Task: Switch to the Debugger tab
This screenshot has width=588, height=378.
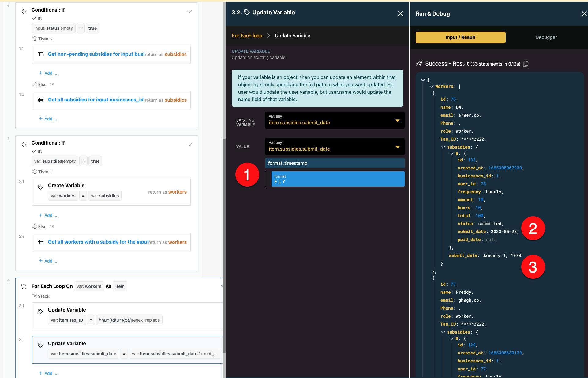Action: click(546, 37)
